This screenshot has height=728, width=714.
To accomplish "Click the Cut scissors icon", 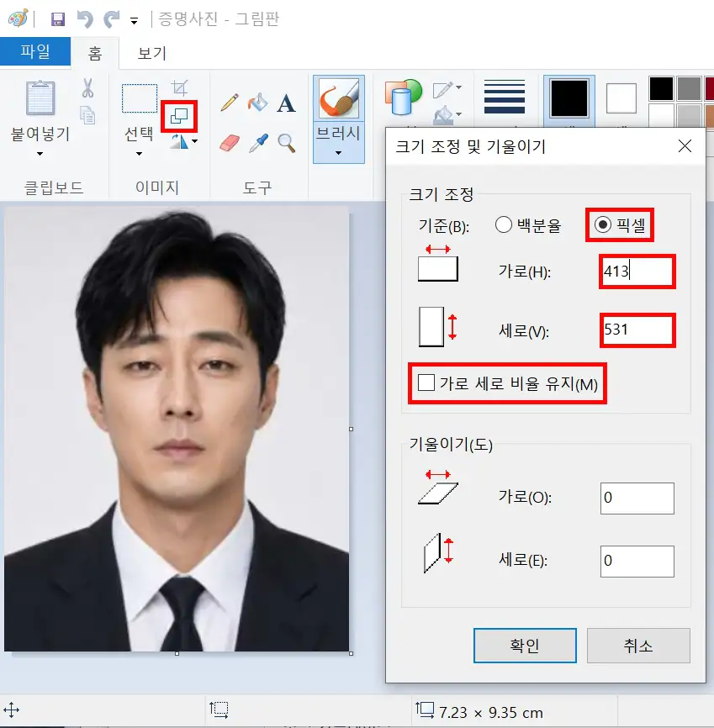I will (x=87, y=87).
